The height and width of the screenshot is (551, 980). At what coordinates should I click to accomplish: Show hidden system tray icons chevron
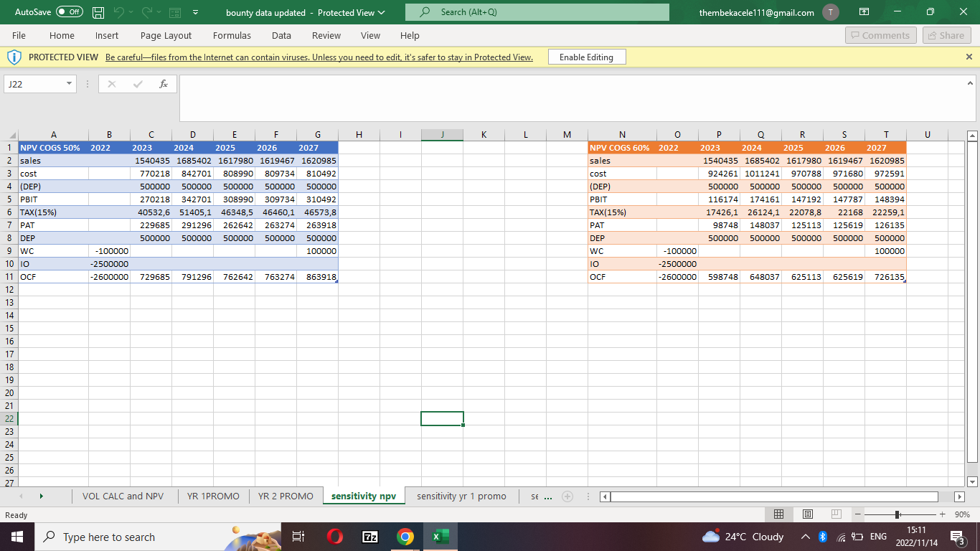[x=805, y=537]
